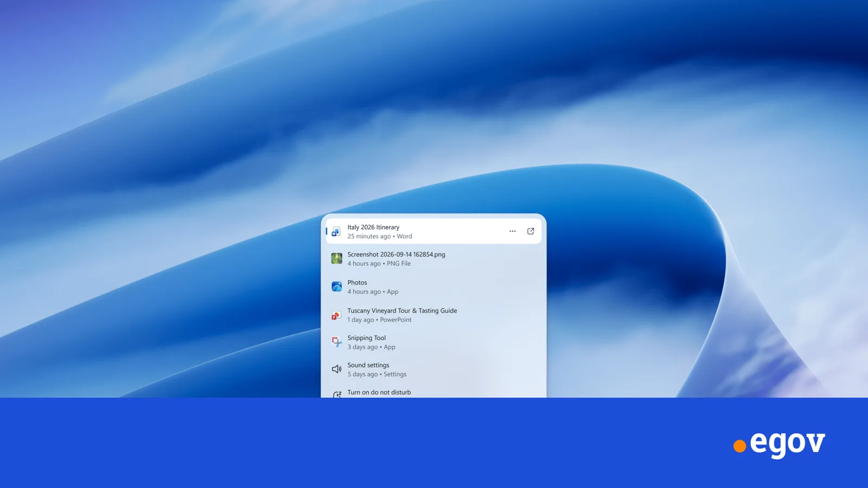Click the "1 day ago • PowerPoint" subtitle
Image resolution: width=868 pixels, height=488 pixels.
pyautogui.click(x=379, y=320)
